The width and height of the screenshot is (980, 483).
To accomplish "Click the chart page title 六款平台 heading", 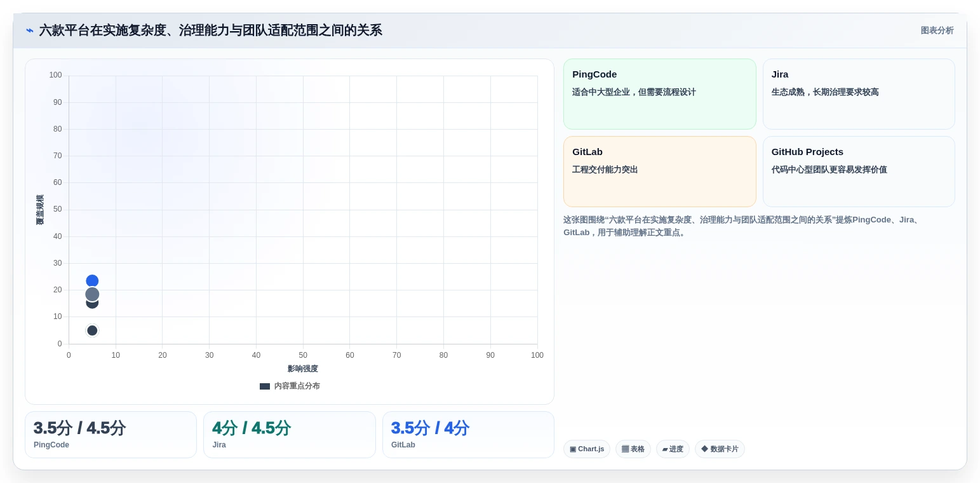I will coord(210,31).
